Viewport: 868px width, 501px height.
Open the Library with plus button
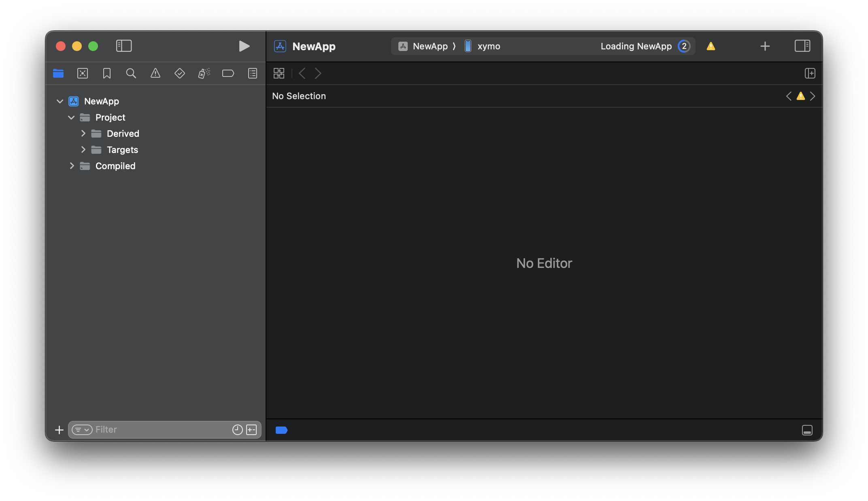765,46
